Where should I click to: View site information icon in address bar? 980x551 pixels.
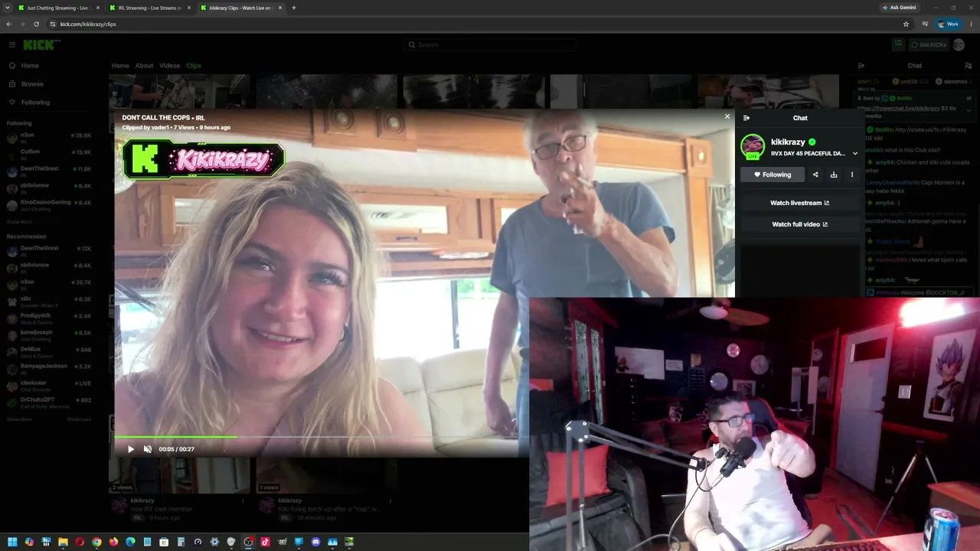click(x=53, y=24)
